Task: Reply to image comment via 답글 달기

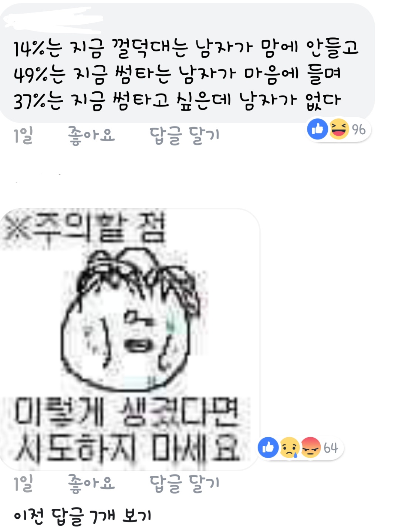Action: (185, 484)
